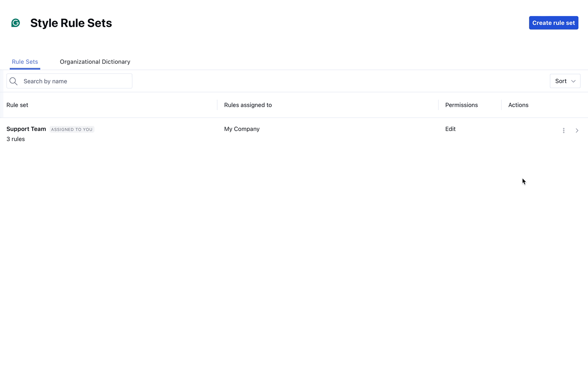588x378 pixels.
Task: Click the Grammarly logo icon
Action: [x=16, y=23]
